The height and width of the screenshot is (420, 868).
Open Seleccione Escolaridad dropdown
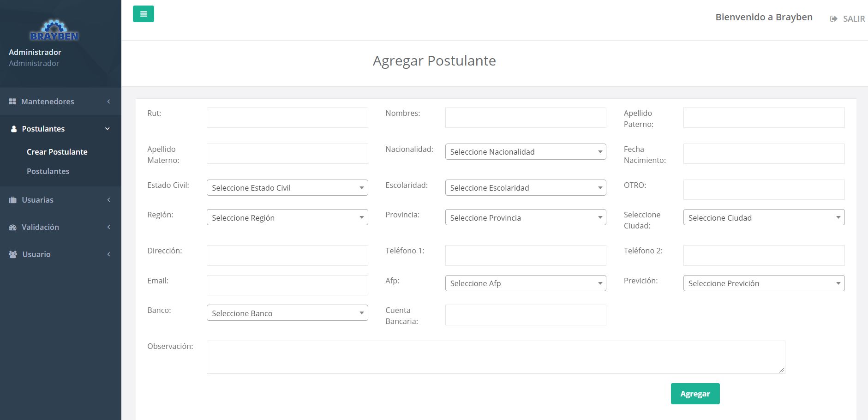point(526,188)
